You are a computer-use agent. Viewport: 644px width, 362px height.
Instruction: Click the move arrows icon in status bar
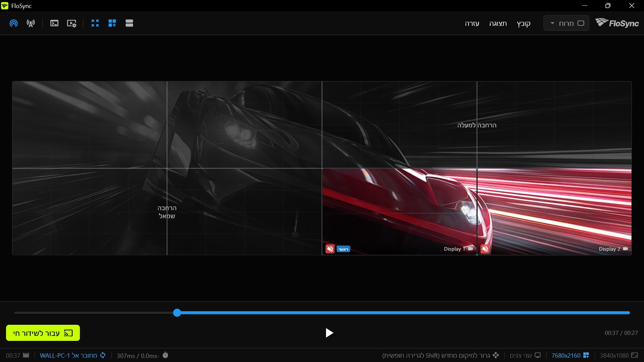click(x=496, y=355)
